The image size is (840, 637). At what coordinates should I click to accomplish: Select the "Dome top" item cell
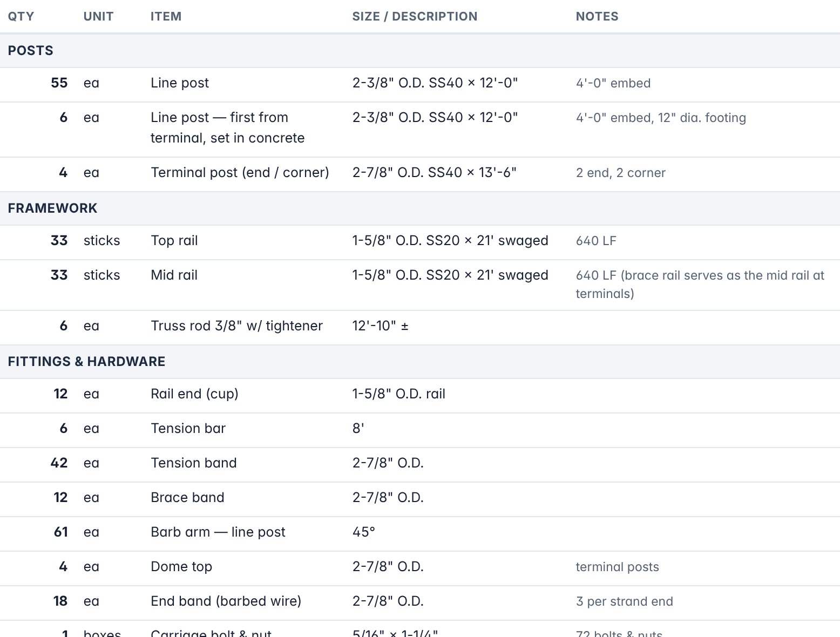click(x=181, y=567)
